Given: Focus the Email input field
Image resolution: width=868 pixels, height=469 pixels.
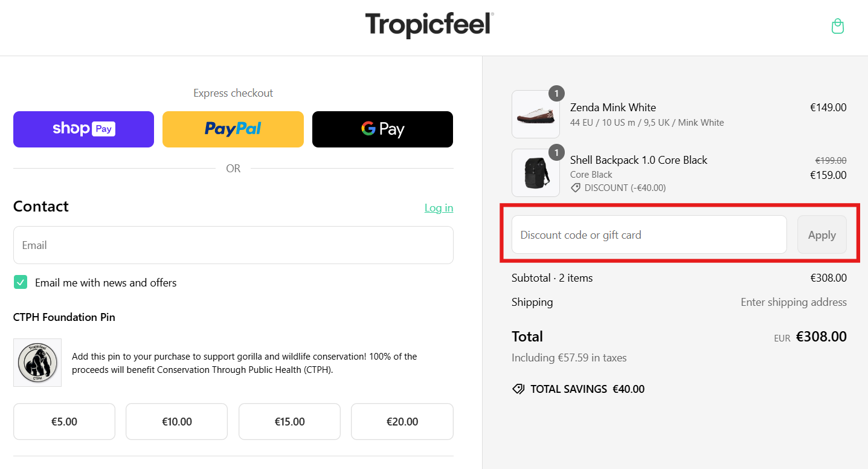Looking at the screenshot, I should (233, 245).
